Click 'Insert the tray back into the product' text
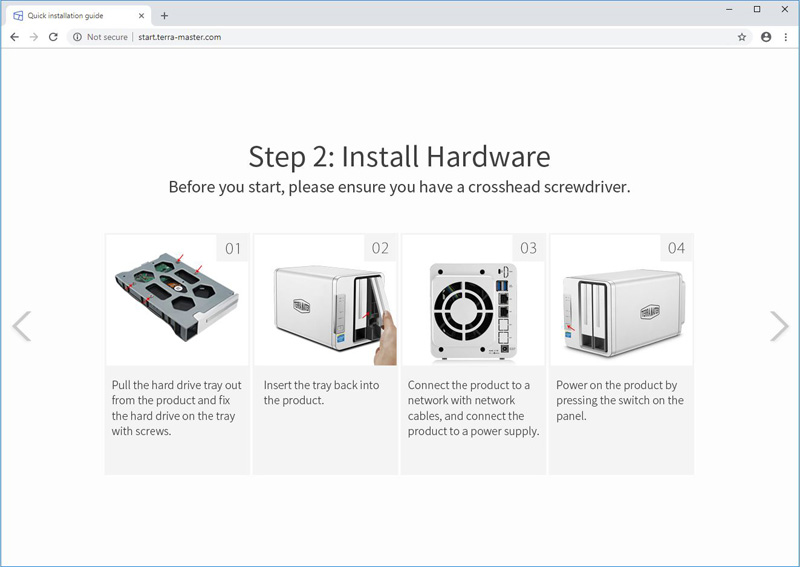Image resolution: width=800 pixels, height=567 pixels. [x=321, y=392]
